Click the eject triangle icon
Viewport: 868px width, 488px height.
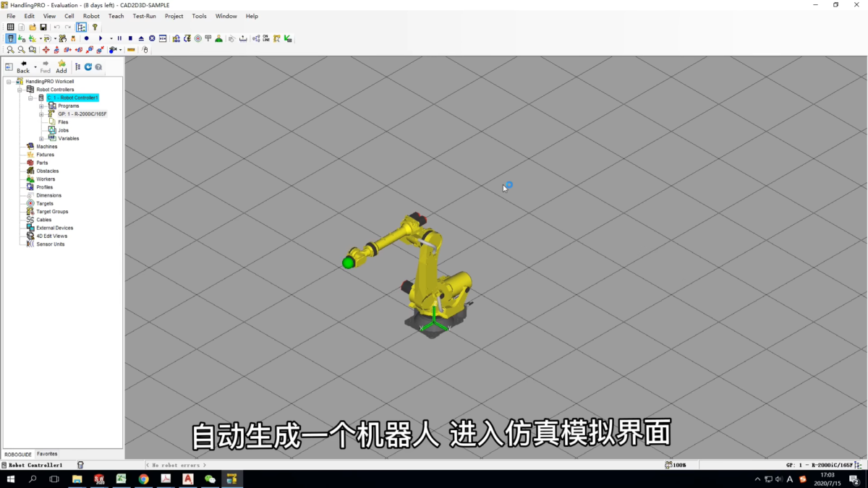pyautogui.click(x=141, y=38)
